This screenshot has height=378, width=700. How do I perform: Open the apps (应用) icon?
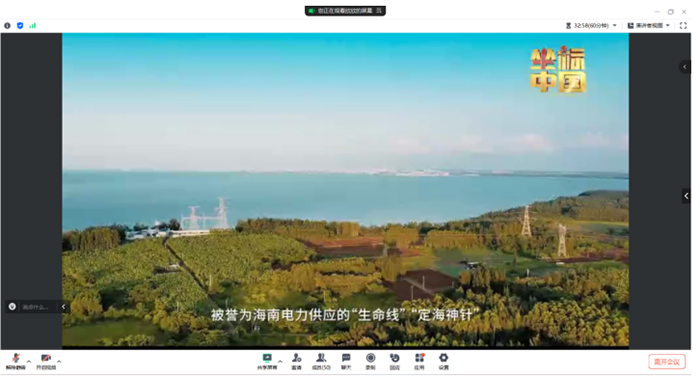419,361
